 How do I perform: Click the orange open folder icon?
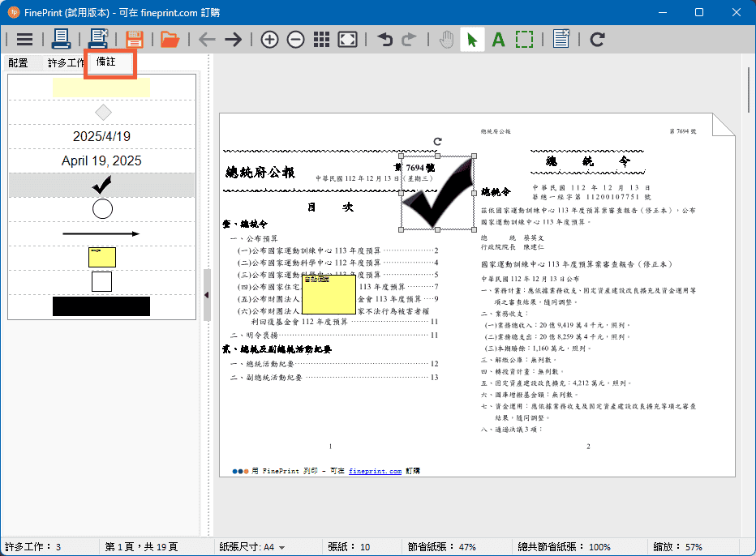[x=170, y=39]
